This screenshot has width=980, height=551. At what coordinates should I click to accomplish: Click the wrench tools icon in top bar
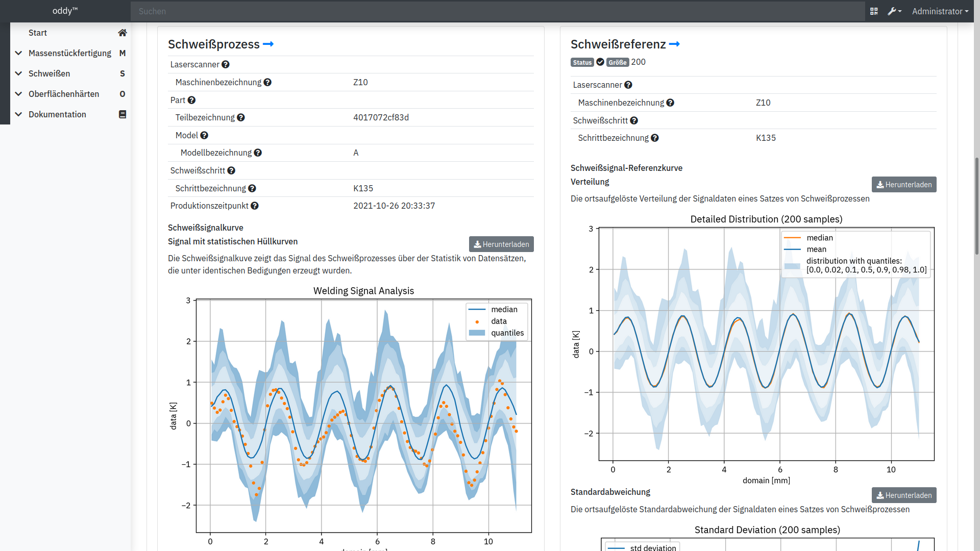pyautogui.click(x=892, y=11)
